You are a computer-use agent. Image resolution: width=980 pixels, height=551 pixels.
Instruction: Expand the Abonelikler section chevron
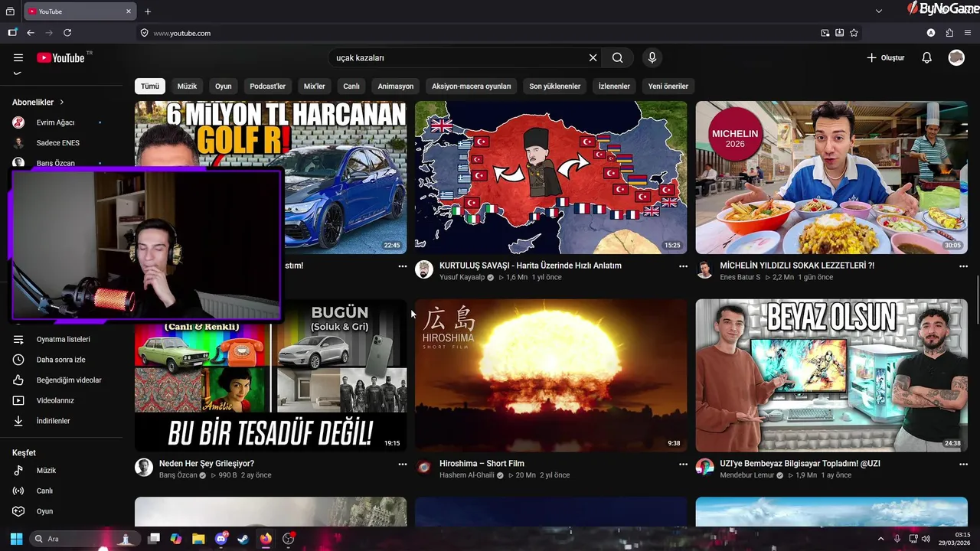(62, 102)
